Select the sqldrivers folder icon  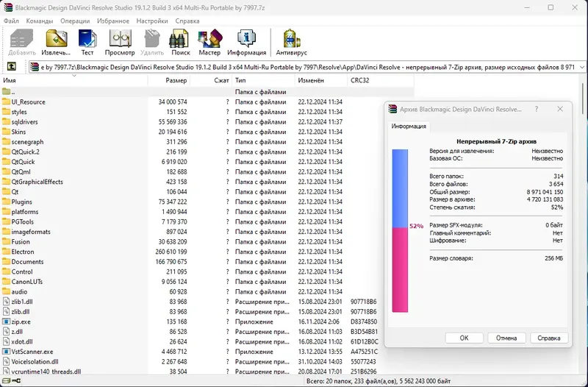(6, 121)
